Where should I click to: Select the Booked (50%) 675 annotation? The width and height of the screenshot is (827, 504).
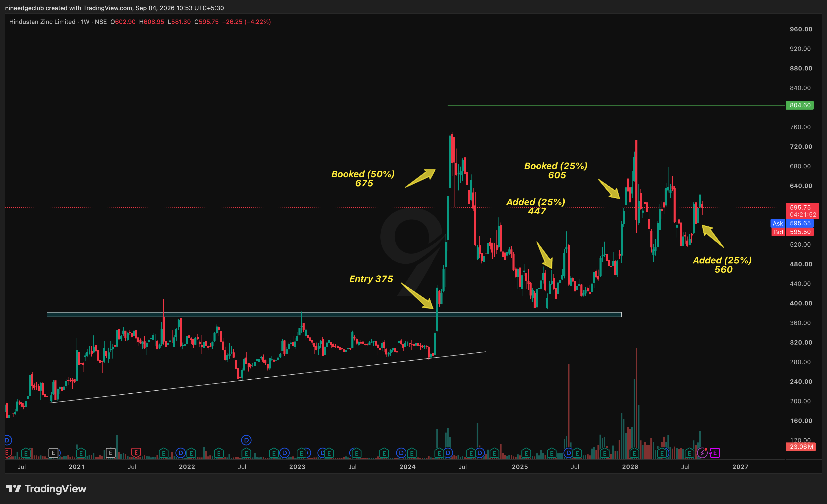[363, 179]
